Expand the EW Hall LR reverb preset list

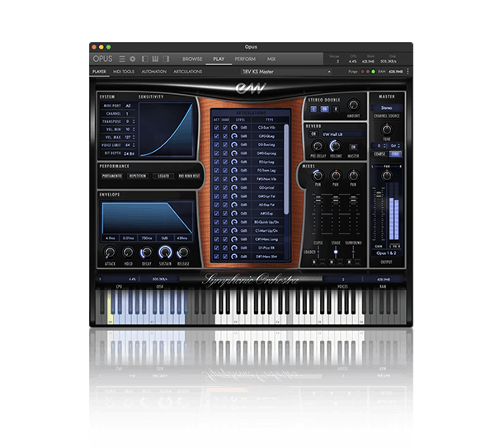tap(342, 133)
